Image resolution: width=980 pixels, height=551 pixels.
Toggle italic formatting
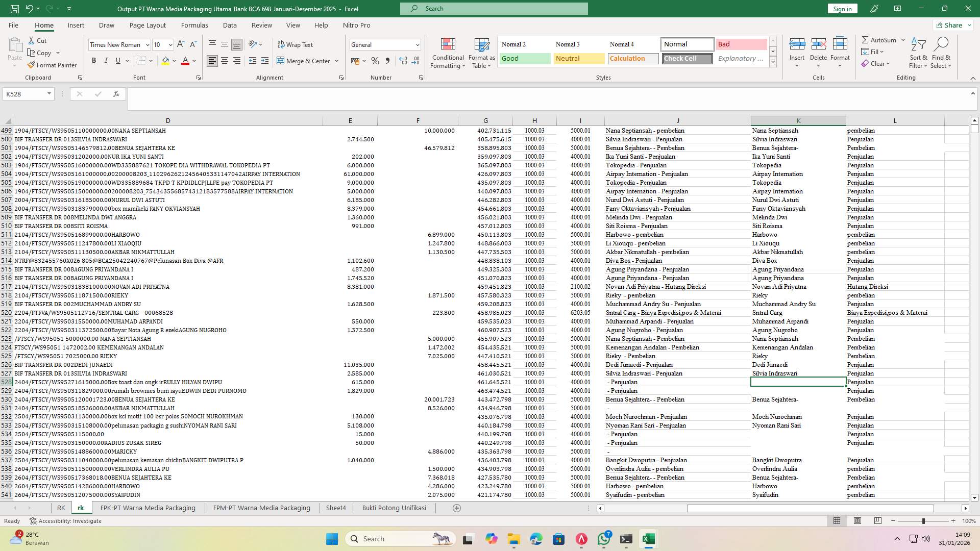click(106, 60)
